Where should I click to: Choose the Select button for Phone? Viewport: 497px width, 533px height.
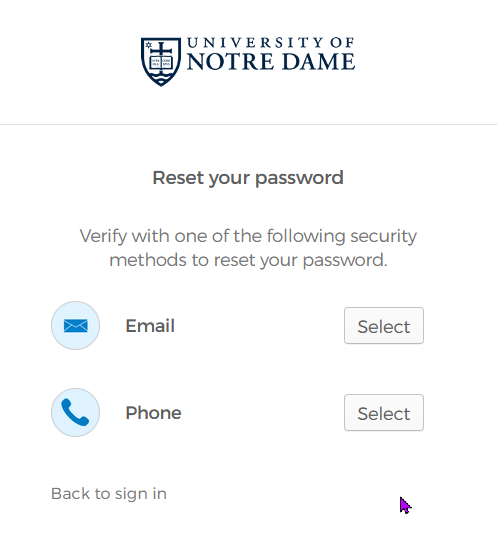point(384,413)
